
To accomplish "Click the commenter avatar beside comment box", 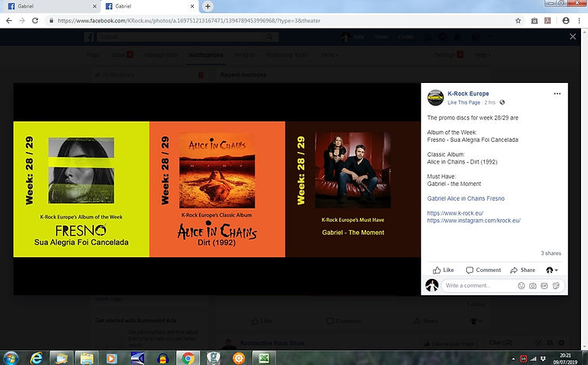I will tap(432, 285).
